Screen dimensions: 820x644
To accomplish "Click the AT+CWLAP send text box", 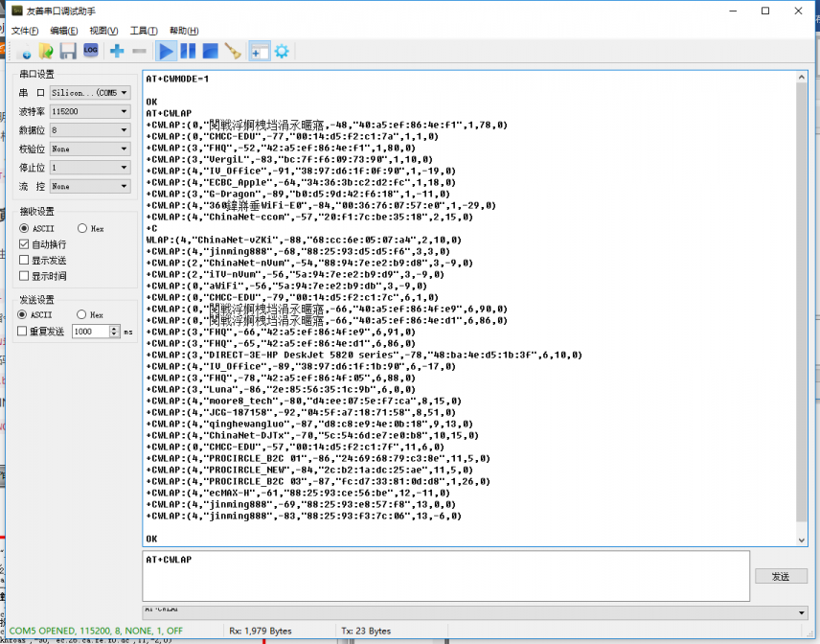I will [x=446, y=575].
